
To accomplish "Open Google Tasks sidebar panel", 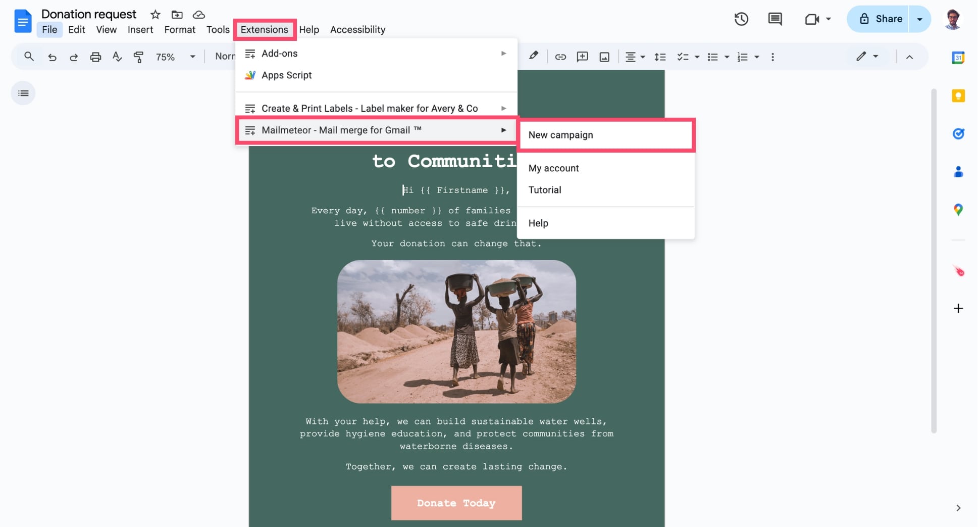I will [x=958, y=133].
